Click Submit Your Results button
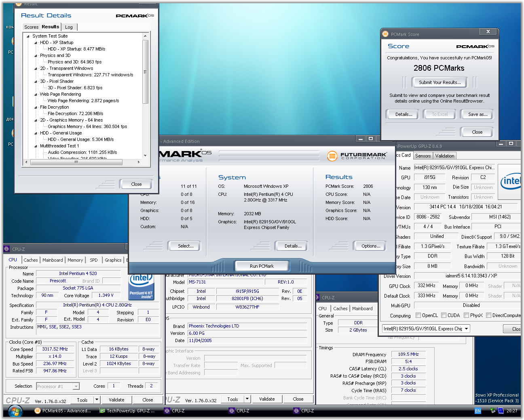524x420 pixels. 439,82
